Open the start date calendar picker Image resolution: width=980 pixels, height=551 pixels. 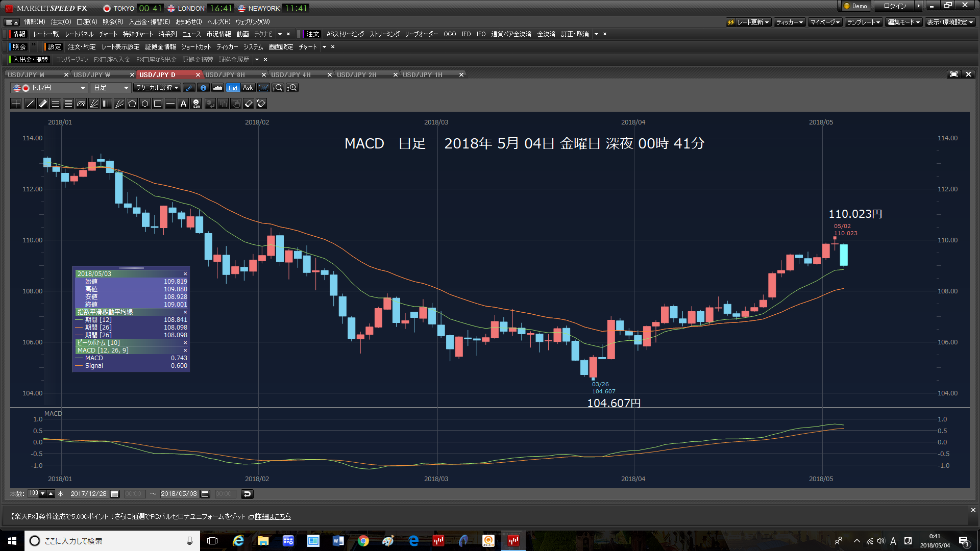pyautogui.click(x=115, y=494)
